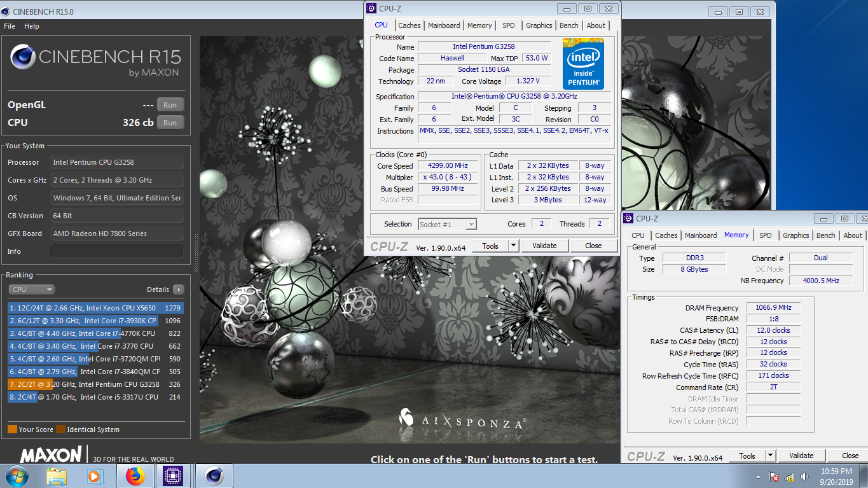Expand Tools dropdown arrow in CPU window
Viewport: 868px width, 488px height.
click(514, 246)
